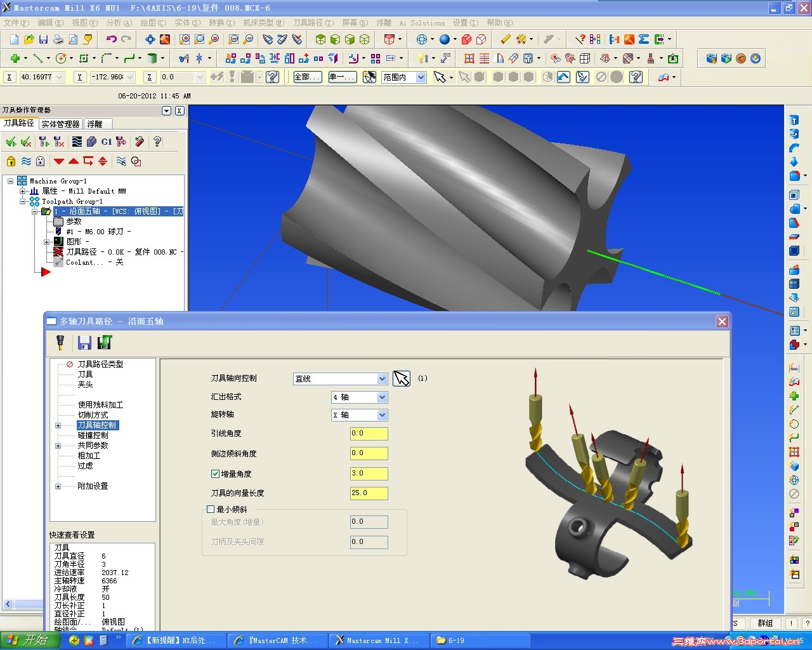This screenshot has height=650, width=812.
Task: Open the 刀具路径 menu in menu bar
Action: (313, 23)
